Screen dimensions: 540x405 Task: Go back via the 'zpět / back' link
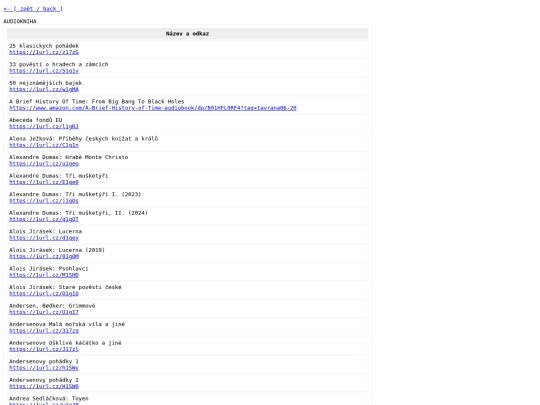pos(33,9)
